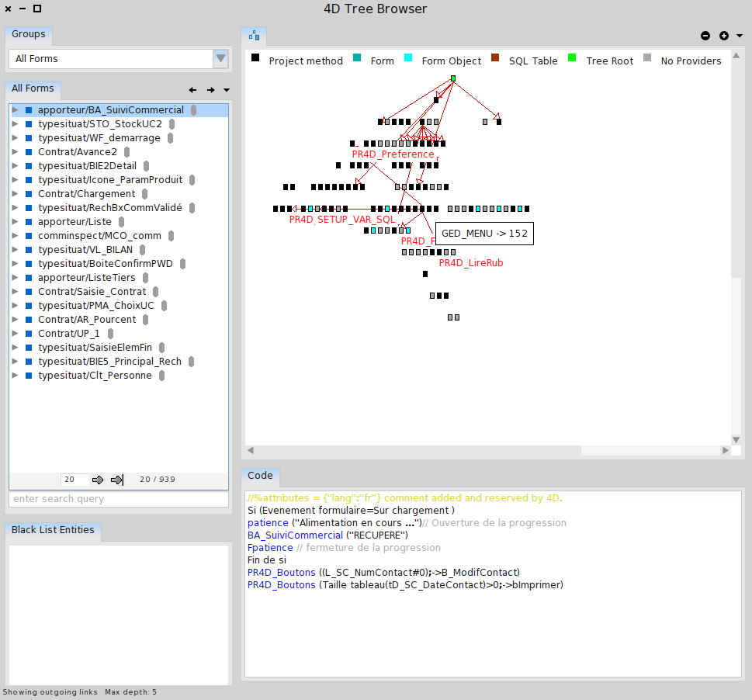This screenshot has height=700, width=752.
Task: Load next page of forms arrow
Action: [x=98, y=480]
